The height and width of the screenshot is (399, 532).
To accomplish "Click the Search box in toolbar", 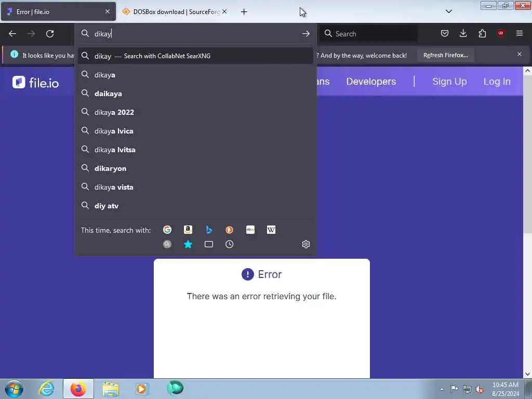I will 369,34.
